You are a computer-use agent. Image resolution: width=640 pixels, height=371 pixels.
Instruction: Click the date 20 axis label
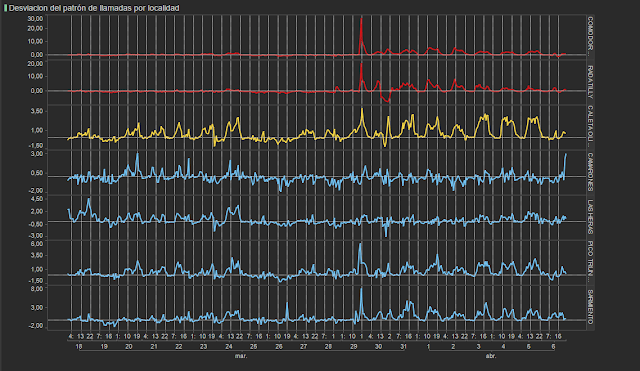129,347
